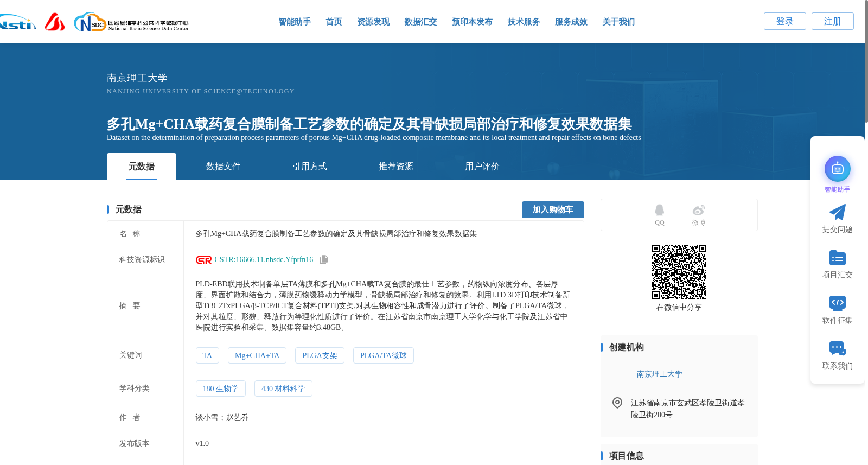
Task: Click the dataset title heading in banner
Action: [369, 124]
